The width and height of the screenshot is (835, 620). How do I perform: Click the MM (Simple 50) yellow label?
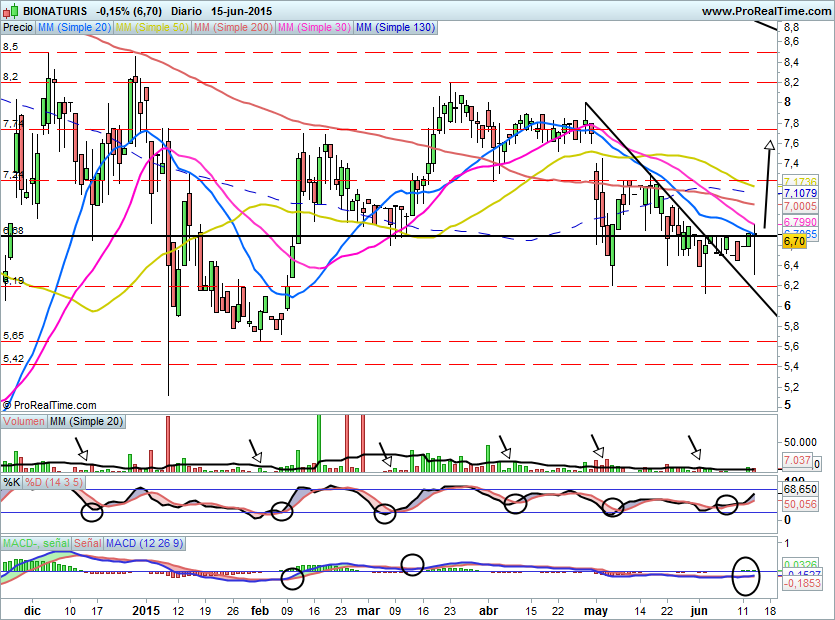151,28
